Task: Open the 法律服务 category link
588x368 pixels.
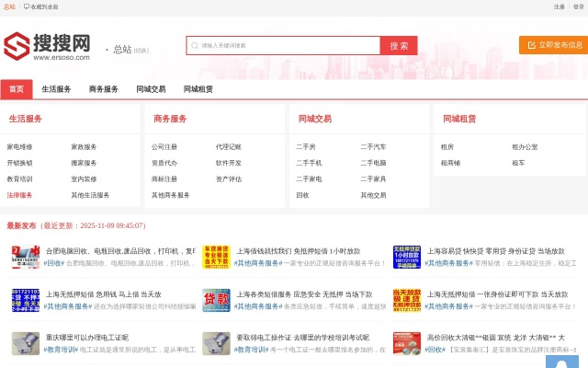Action: click(19, 195)
